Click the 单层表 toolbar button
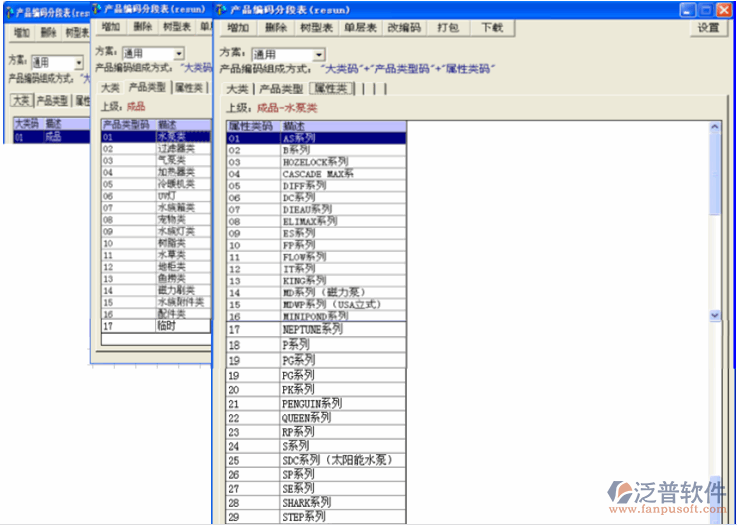Screen dimensions: 737x525 coord(361,28)
